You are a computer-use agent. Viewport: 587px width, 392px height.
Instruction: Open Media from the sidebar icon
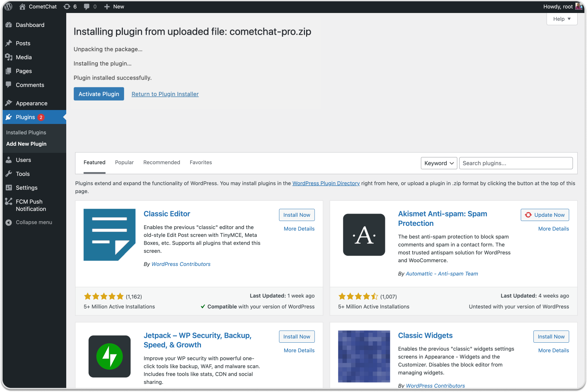point(9,57)
